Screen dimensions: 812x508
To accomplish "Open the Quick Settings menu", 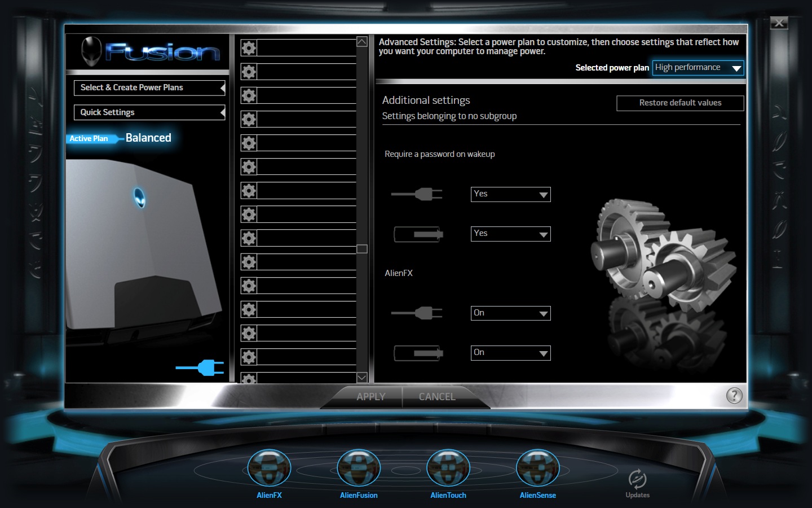I will coord(149,112).
